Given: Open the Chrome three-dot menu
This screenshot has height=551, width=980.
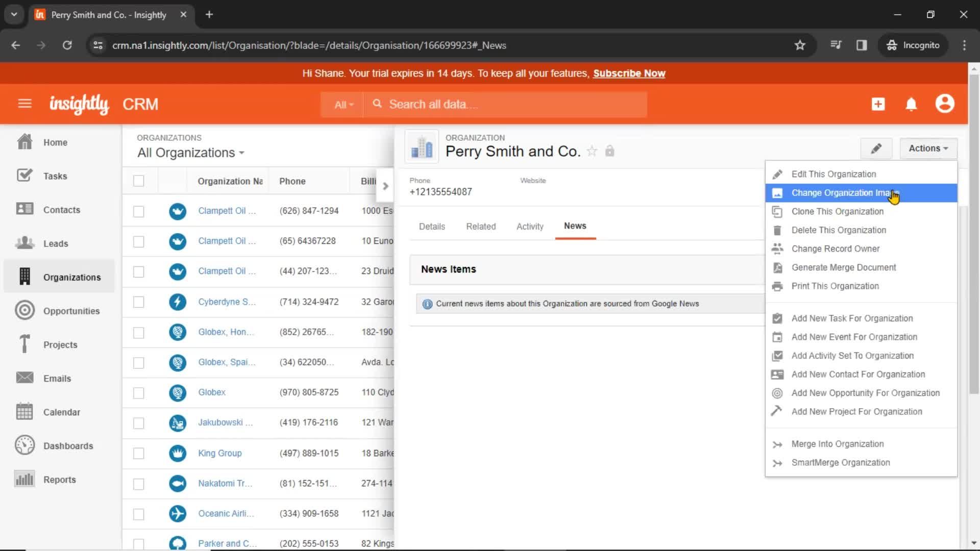Looking at the screenshot, I should [964, 45].
